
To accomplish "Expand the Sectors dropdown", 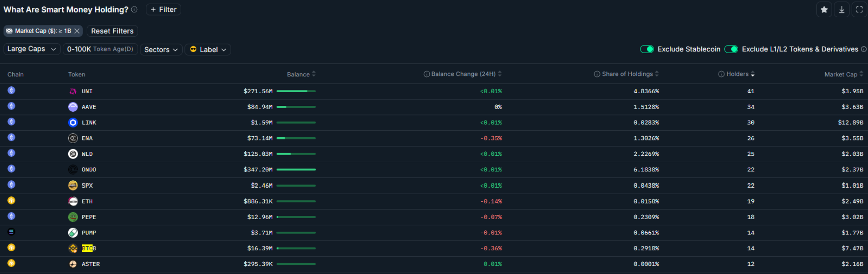I will coord(161,50).
